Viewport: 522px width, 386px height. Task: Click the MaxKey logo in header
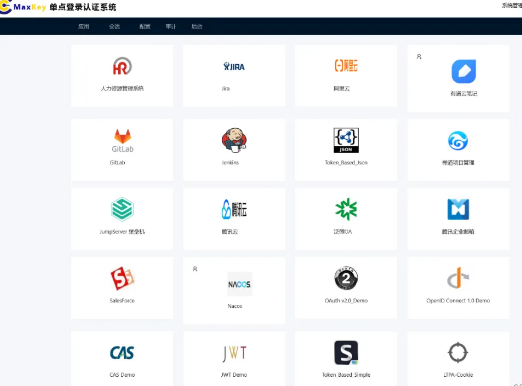click(x=23, y=7)
